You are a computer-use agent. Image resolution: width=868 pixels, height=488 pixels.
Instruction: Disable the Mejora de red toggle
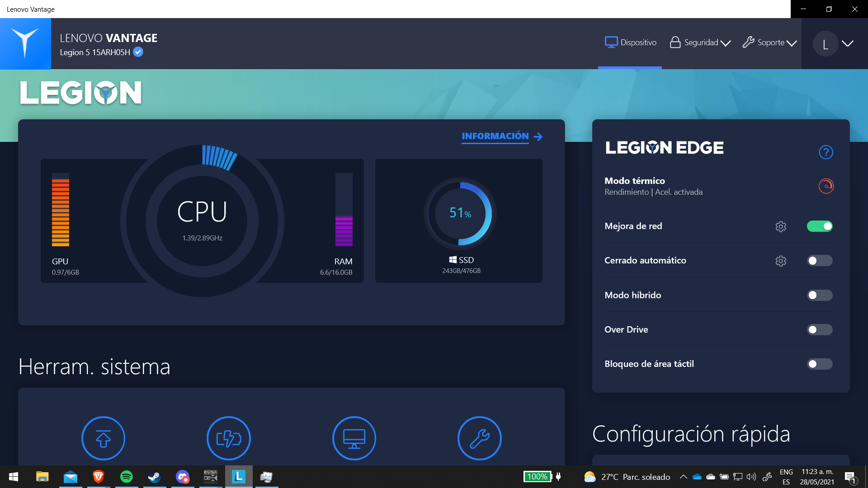pos(819,226)
